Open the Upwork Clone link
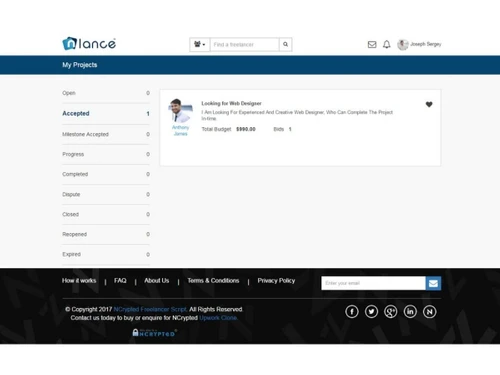The image size is (500, 375). point(218,318)
